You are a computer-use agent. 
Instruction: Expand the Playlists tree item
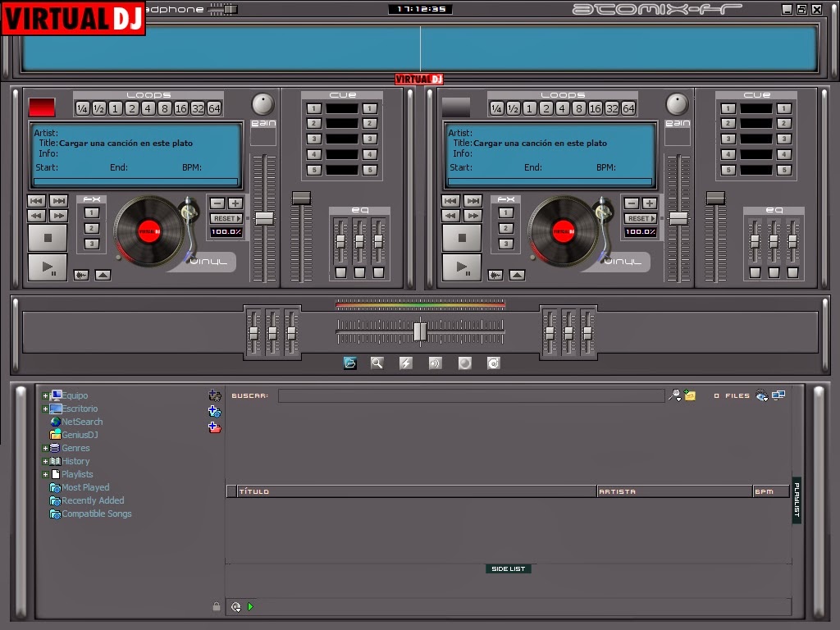[x=44, y=474]
